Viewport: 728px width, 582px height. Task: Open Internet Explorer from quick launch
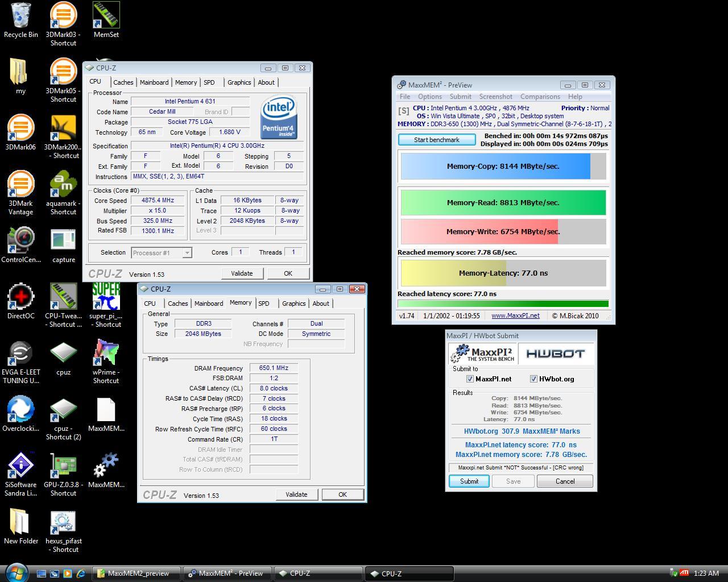(x=80, y=573)
